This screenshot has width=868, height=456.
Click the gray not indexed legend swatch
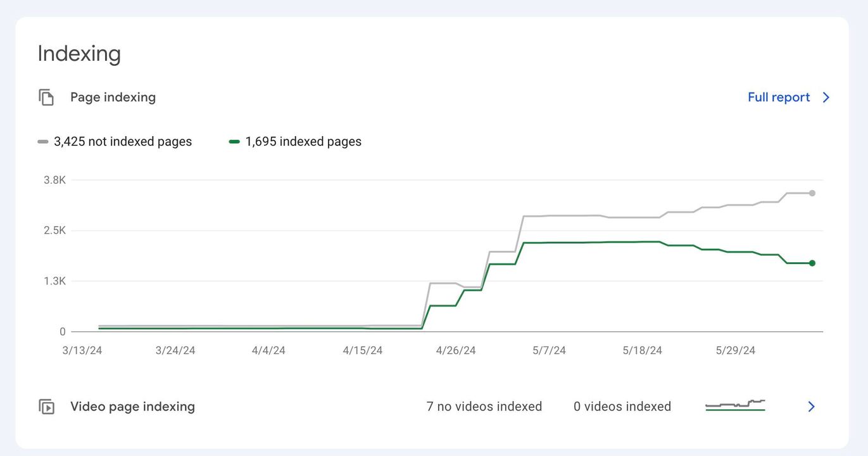point(43,142)
